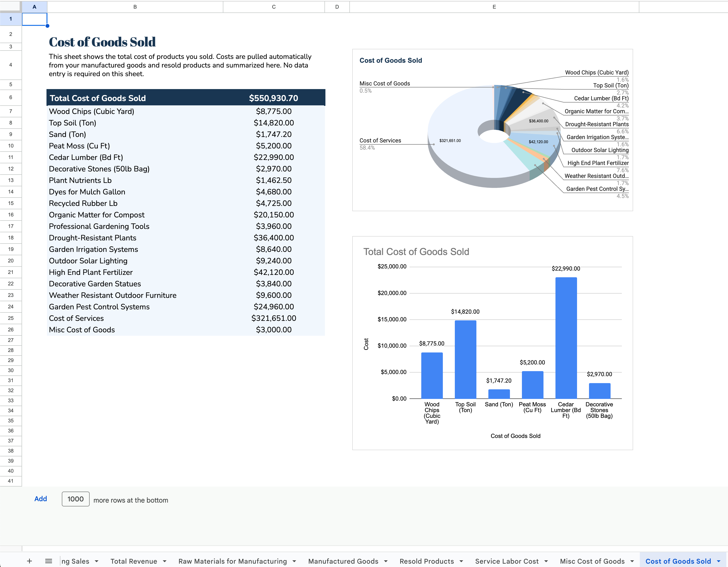
Task: Select the Cost of Goods Sold donut chart
Action: point(493,130)
